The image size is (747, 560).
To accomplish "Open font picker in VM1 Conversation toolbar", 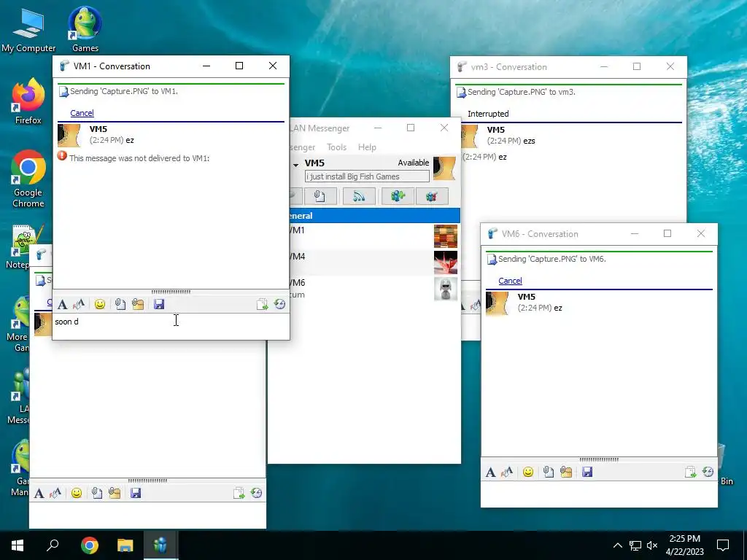I will coord(63,304).
